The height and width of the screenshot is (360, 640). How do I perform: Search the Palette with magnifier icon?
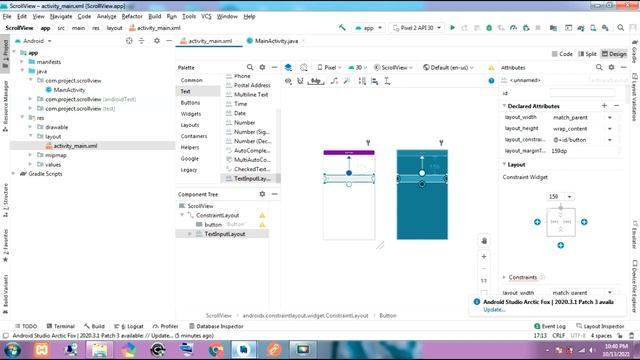250,67
